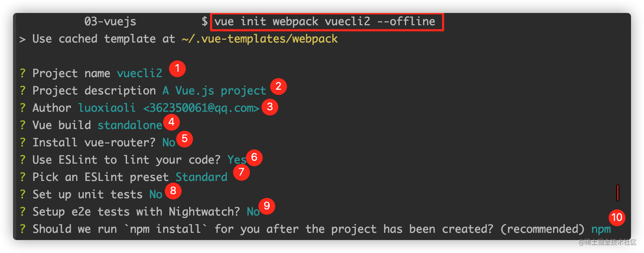The width and height of the screenshot is (644, 253).
Task: Click the project name answer vuecli2
Action: tap(139, 73)
